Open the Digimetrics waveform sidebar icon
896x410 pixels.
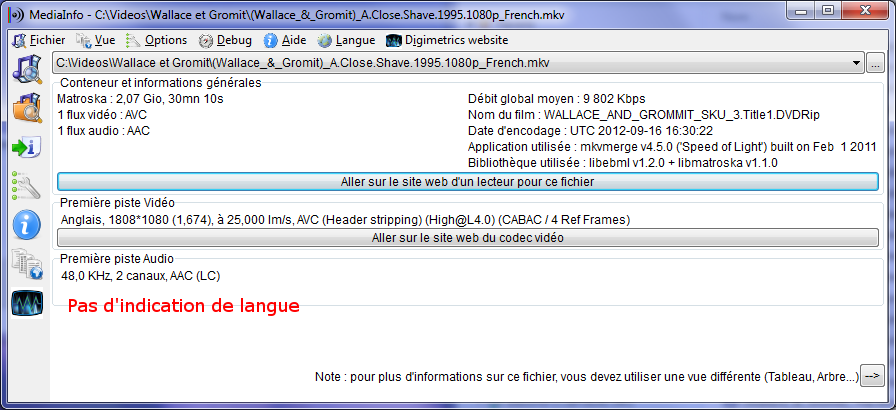(x=27, y=303)
